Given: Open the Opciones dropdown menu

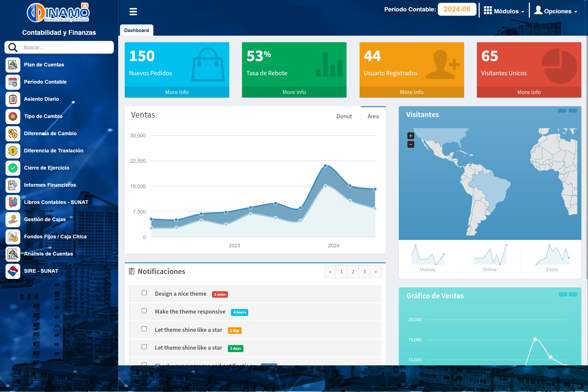Looking at the screenshot, I should coord(556,11).
